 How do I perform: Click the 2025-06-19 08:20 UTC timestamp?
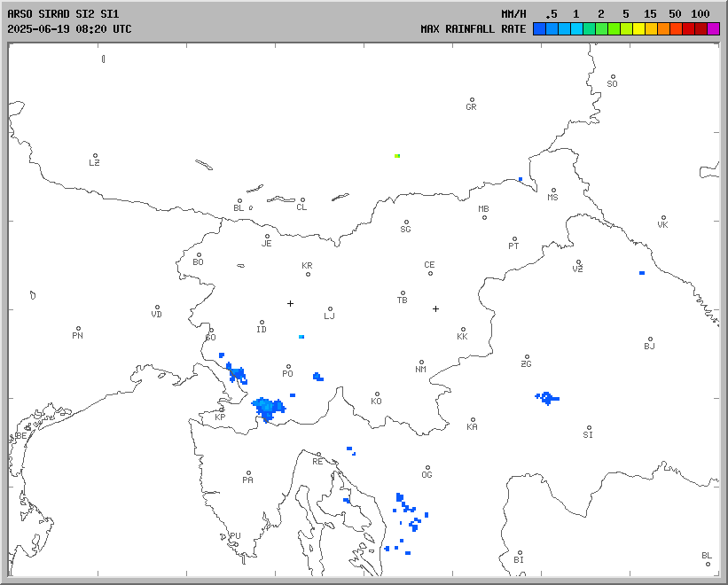(x=69, y=29)
